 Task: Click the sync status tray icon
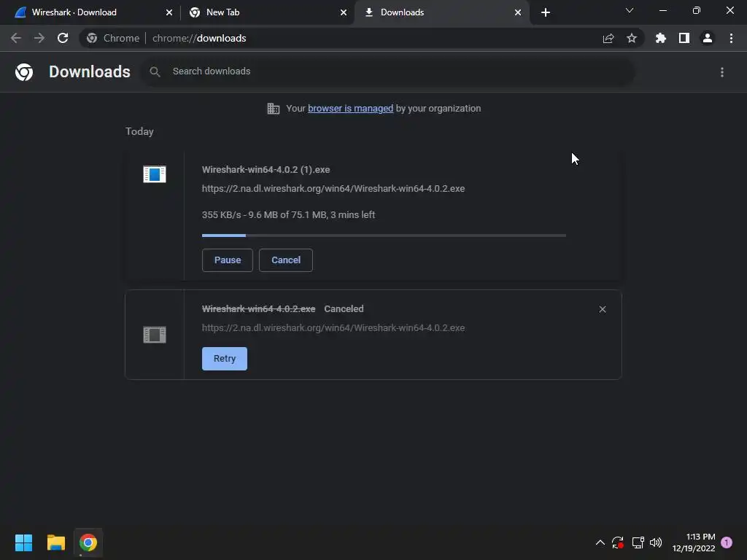(x=618, y=542)
